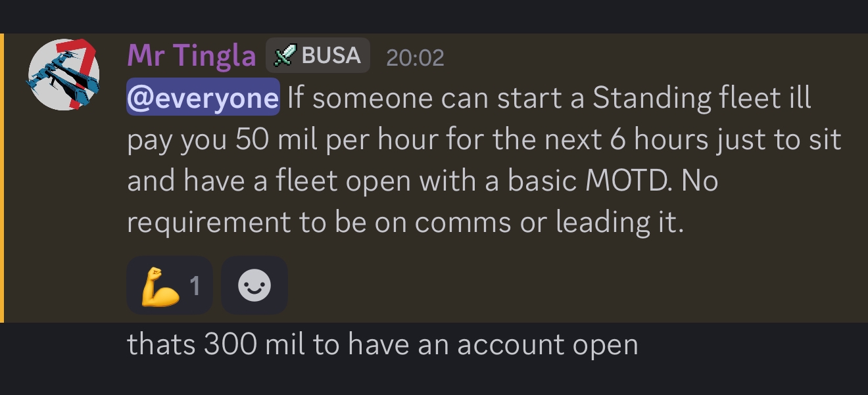This screenshot has width=868, height=395.
Task: Click the reply "thats 300 mil to have an account open"
Action: [x=382, y=344]
